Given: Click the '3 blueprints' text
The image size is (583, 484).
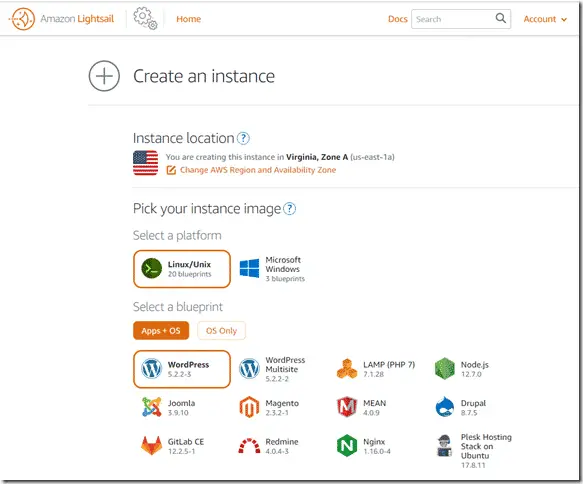Looking at the screenshot, I should 285,279.
